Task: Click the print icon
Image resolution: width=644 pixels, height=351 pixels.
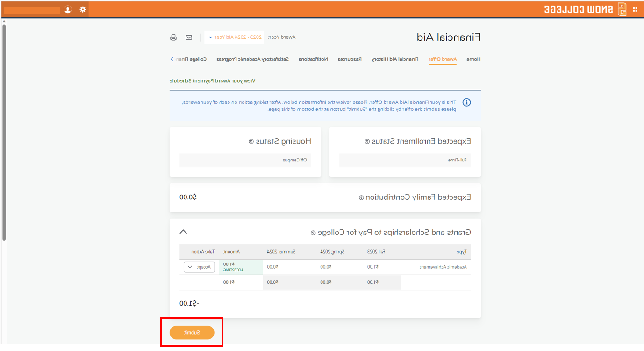Action: point(173,37)
